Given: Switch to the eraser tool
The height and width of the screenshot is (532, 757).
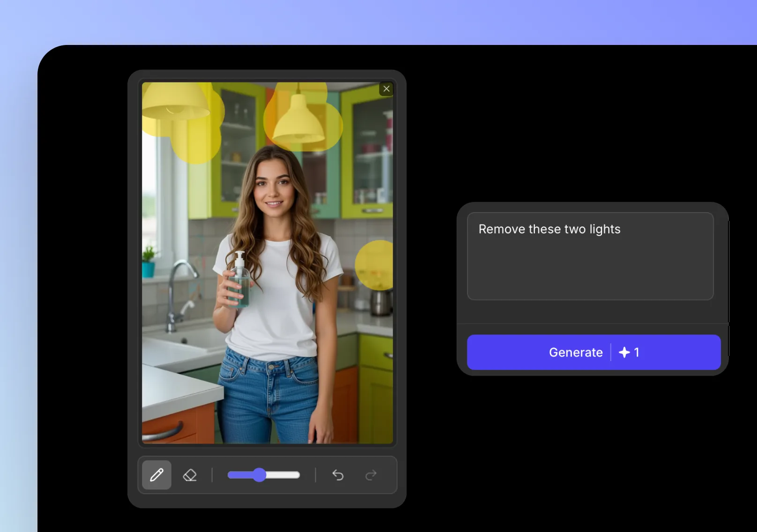Looking at the screenshot, I should click(x=190, y=475).
